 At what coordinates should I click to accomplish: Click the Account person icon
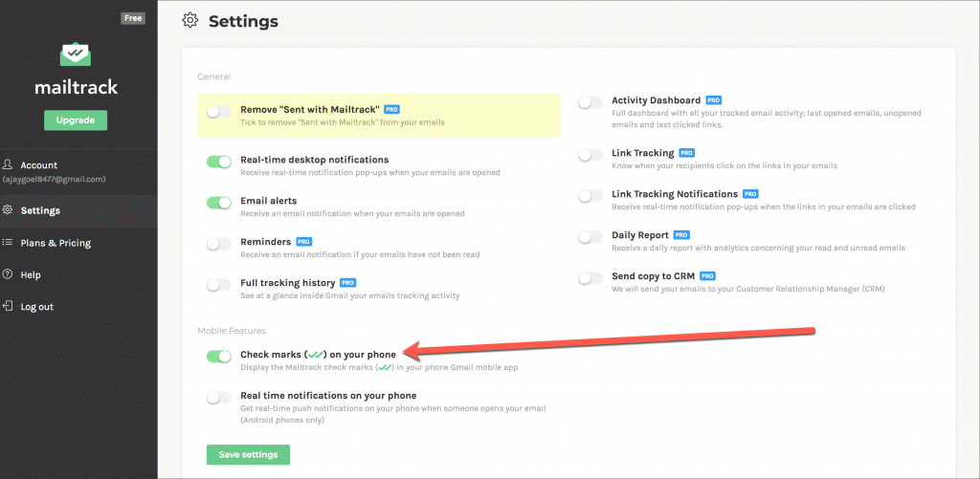click(x=9, y=165)
